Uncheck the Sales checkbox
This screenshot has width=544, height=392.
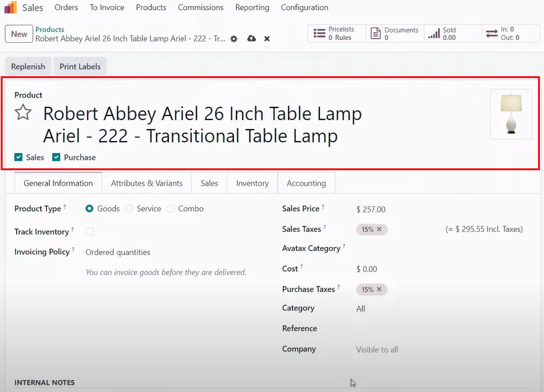(19, 158)
